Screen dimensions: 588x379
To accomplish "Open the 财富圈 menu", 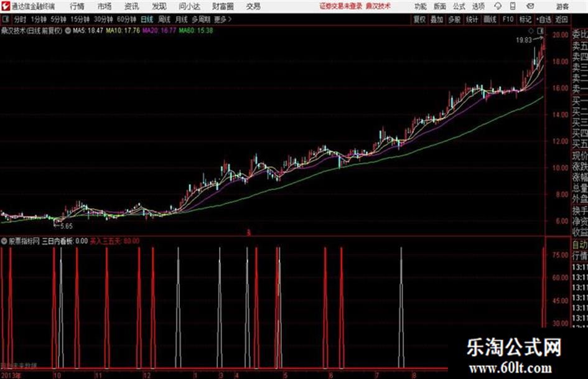I will tap(223, 6).
